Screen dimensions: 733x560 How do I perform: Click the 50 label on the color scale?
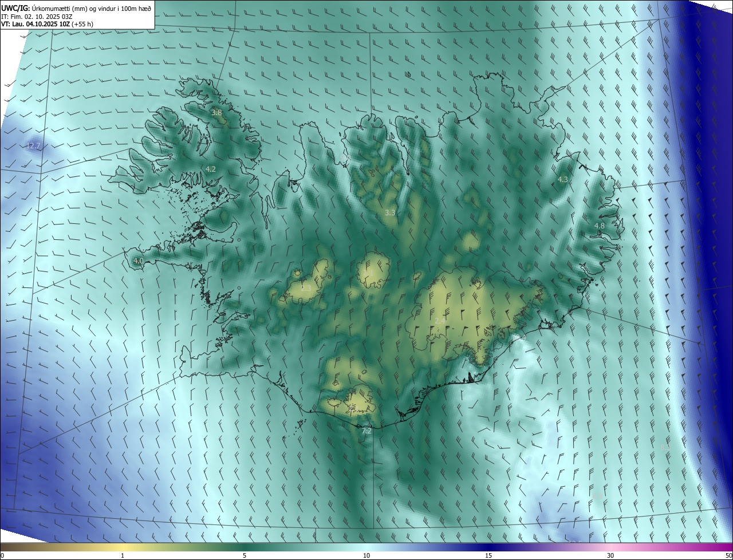click(x=728, y=555)
